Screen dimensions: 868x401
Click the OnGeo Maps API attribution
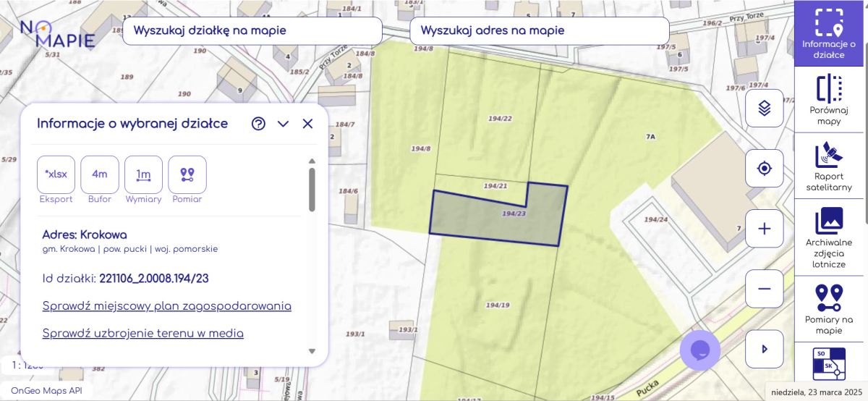(46, 391)
